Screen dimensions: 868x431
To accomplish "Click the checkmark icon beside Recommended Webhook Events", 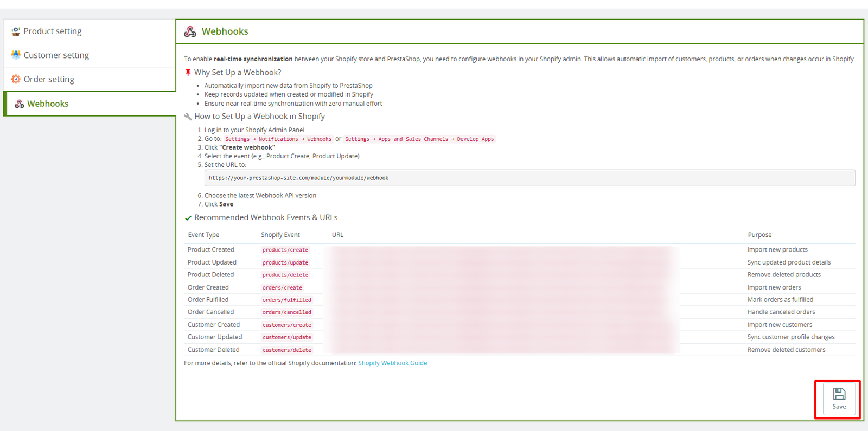I will [188, 218].
